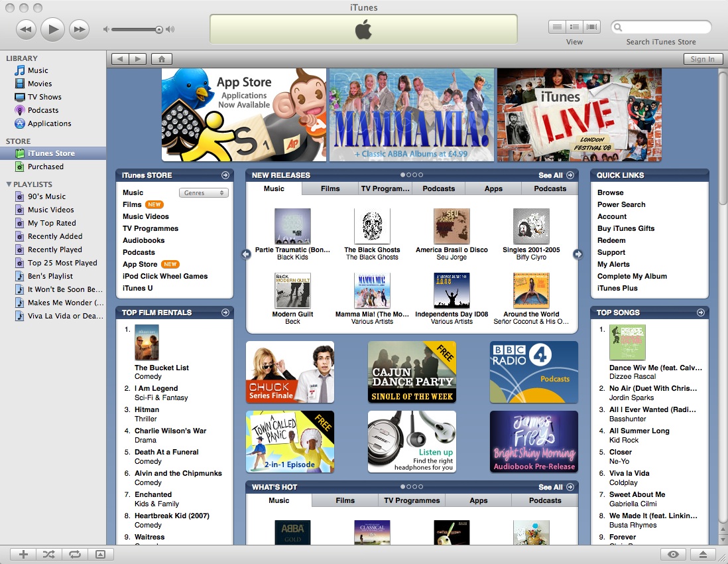The height and width of the screenshot is (564, 728).
Task: Open BBC Radio 4 Podcasts tile
Action: 534,372
